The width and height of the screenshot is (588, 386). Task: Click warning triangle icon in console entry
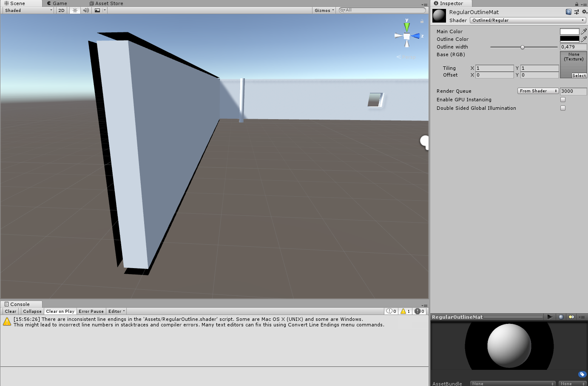click(x=7, y=322)
